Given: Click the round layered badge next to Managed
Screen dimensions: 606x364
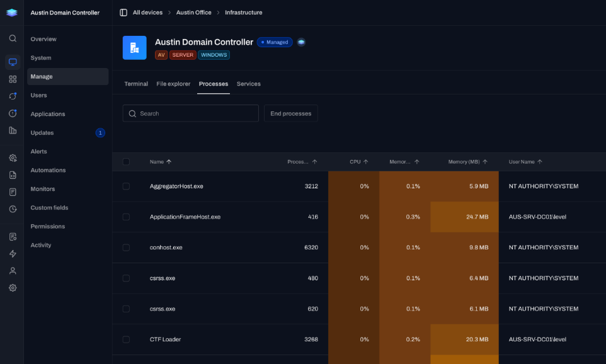Looking at the screenshot, I should [302, 42].
